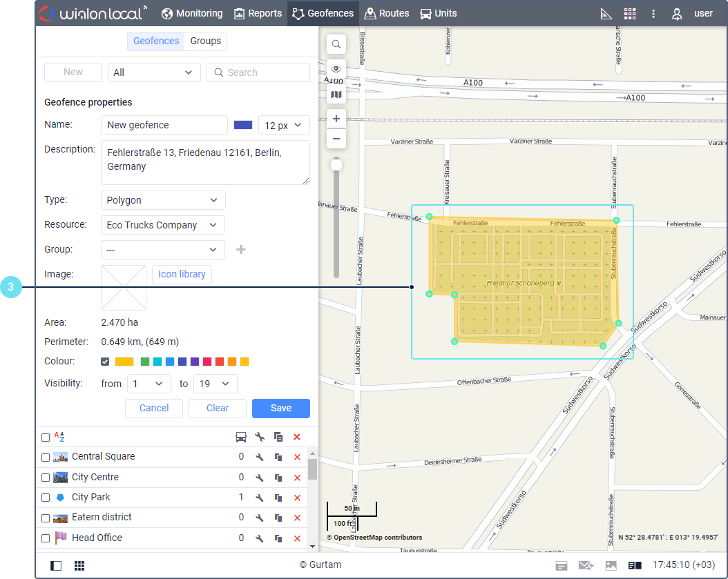Copy the City Centre geofence
The image size is (728, 579).
click(x=278, y=478)
